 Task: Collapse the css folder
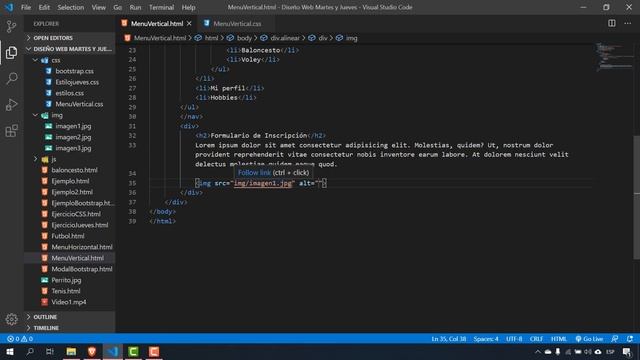[70, 60]
